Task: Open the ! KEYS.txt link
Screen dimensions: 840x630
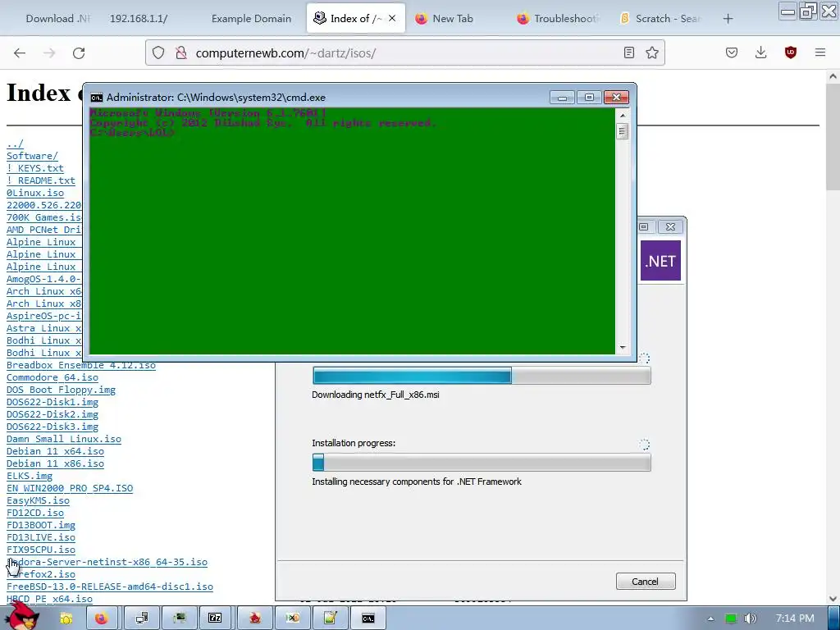Action: [34, 168]
